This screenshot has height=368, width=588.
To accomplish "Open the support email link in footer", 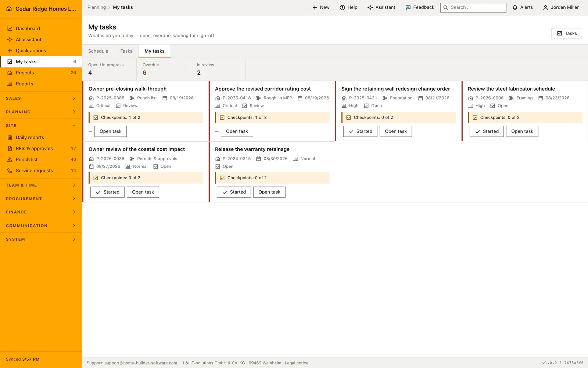I will pos(141,363).
